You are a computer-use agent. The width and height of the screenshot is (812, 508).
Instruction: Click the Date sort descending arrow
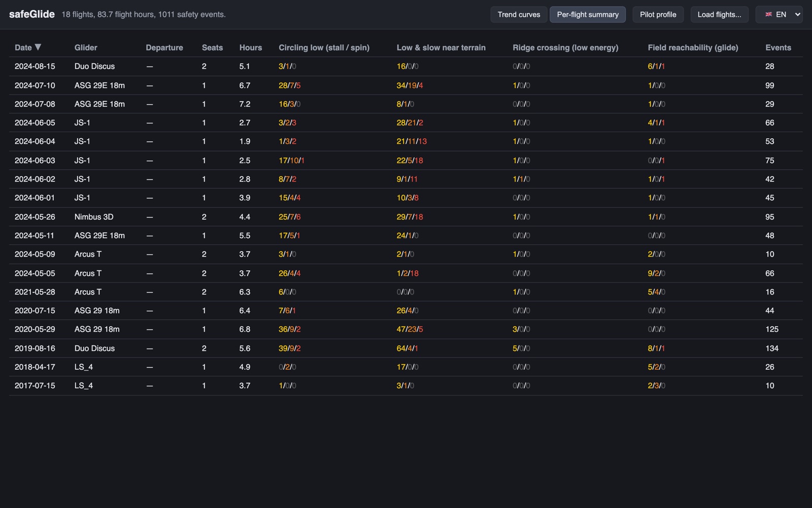coord(38,47)
